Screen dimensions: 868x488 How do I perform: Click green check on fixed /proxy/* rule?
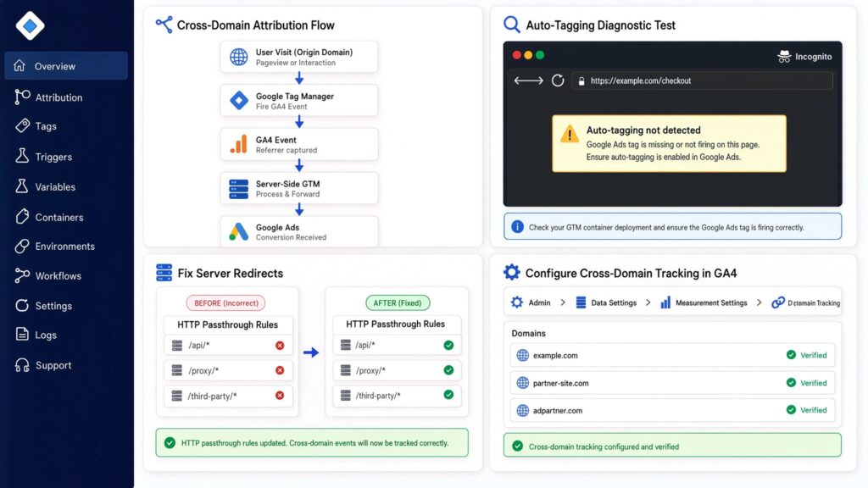[x=448, y=369]
